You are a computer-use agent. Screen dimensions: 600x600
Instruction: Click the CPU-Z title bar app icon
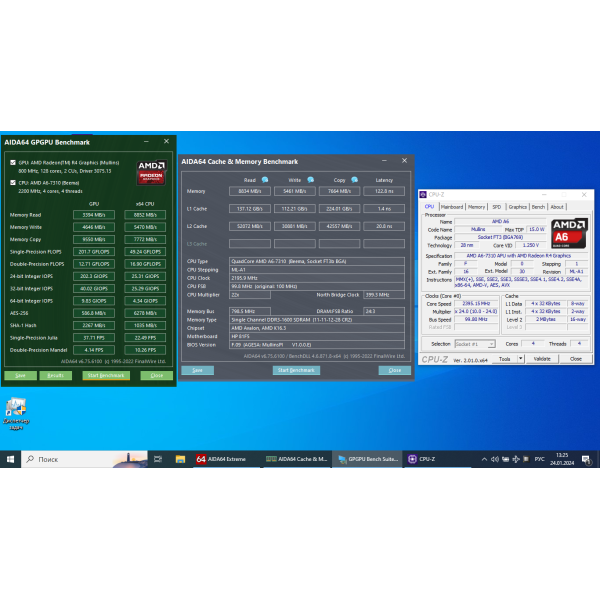point(423,194)
